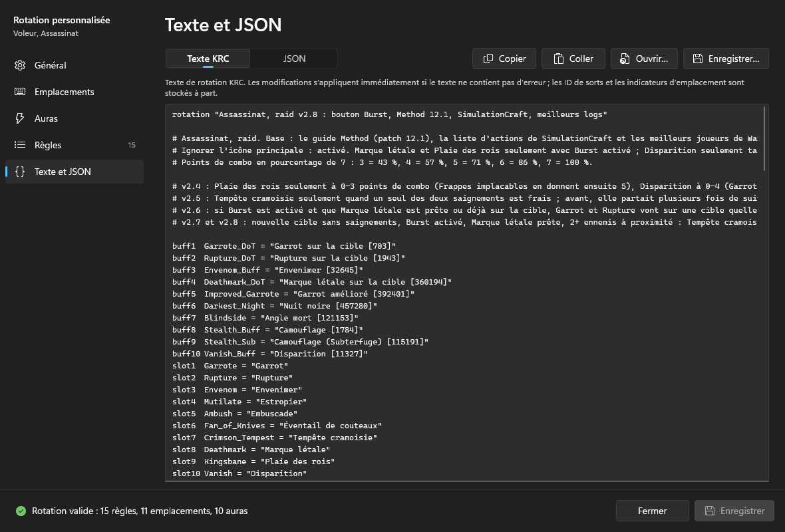
Task: Click the lightning icon beside Auras
Action: click(x=20, y=118)
